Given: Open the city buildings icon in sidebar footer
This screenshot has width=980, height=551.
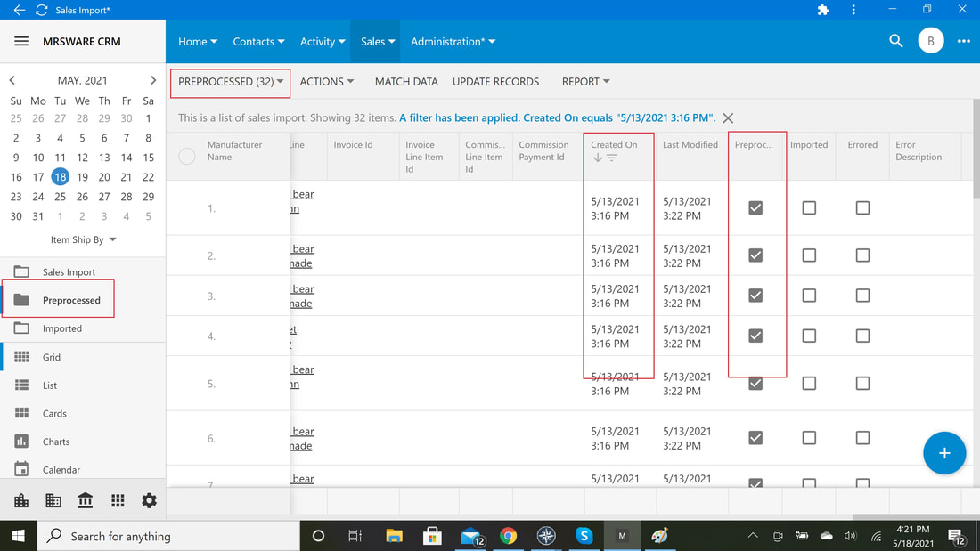Looking at the screenshot, I should point(21,500).
